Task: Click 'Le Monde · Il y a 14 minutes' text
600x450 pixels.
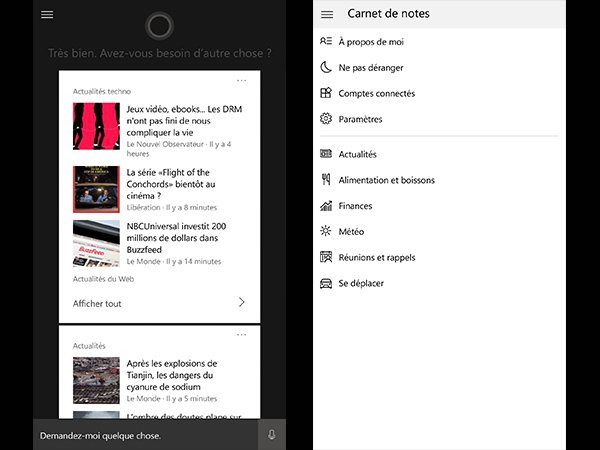Action: point(174,261)
